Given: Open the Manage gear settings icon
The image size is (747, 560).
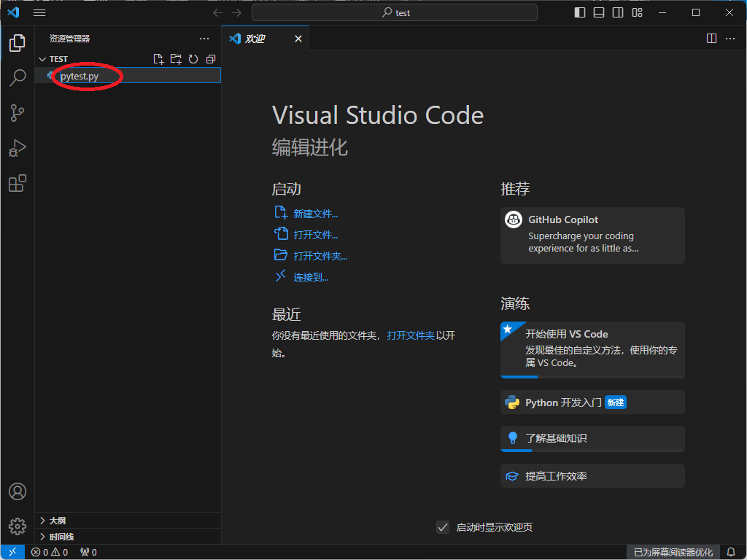Looking at the screenshot, I should click(x=18, y=526).
